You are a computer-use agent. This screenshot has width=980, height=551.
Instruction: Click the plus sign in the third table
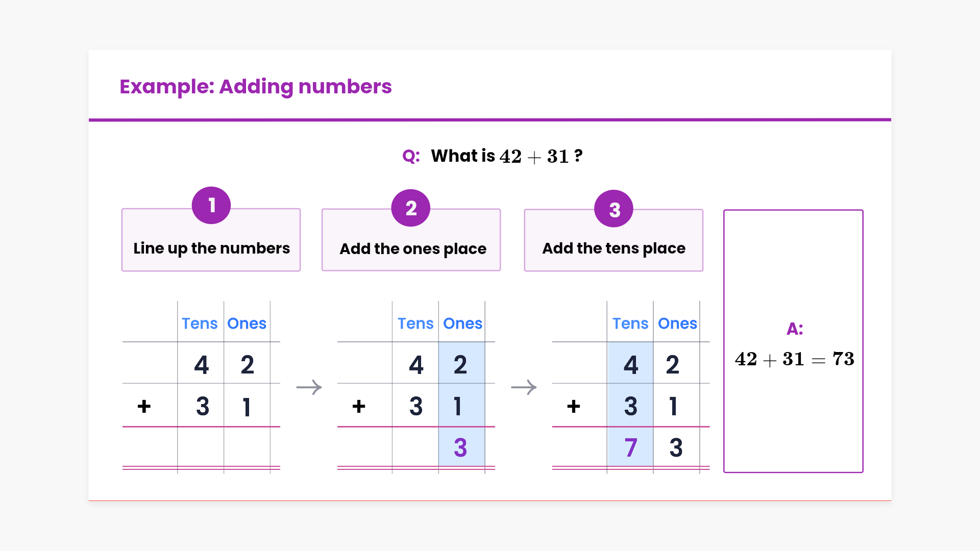click(x=574, y=407)
